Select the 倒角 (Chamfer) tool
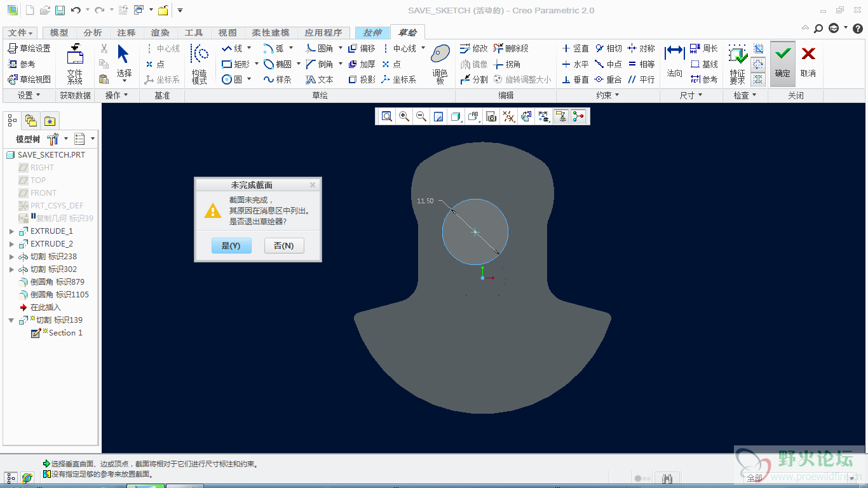 point(320,64)
